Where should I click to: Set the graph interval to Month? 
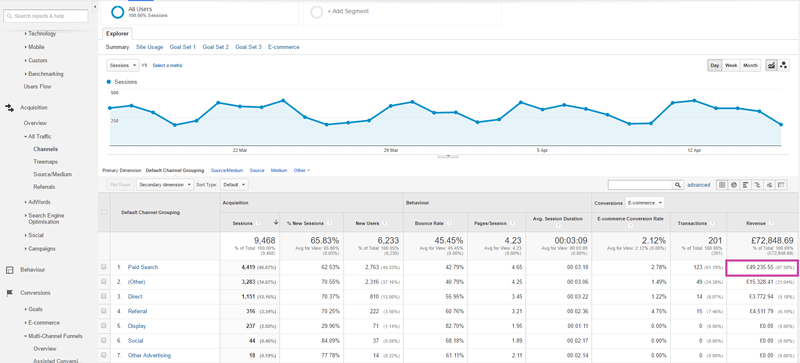click(750, 65)
